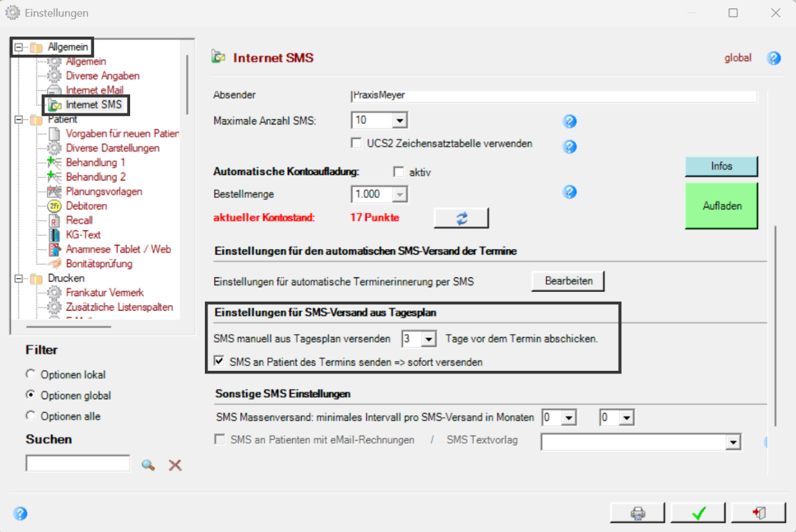The height and width of the screenshot is (532, 796).
Task: Open the Maximale Anzahl SMS dropdown
Action: (399, 120)
